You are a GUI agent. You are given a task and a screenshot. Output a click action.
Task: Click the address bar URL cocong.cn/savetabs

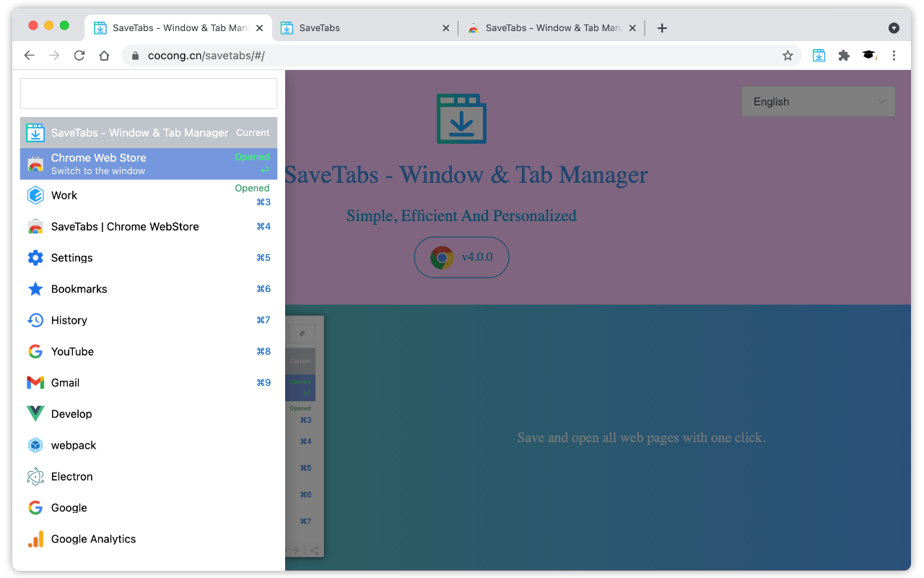click(x=206, y=56)
